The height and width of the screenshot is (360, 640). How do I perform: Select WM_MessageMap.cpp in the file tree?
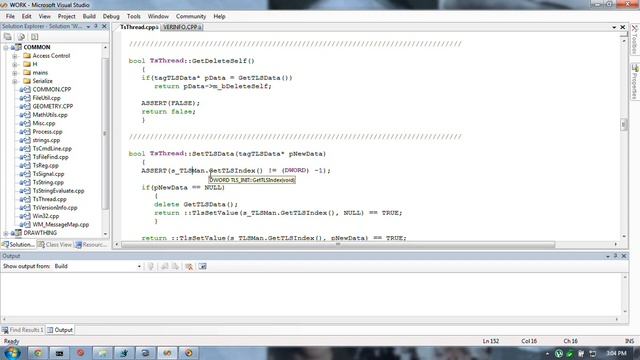coord(60,224)
